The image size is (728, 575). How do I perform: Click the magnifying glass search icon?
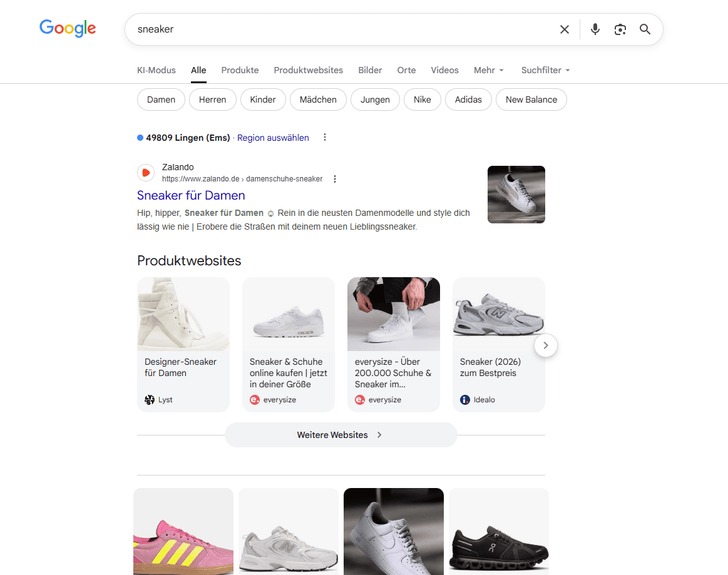[x=645, y=29]
